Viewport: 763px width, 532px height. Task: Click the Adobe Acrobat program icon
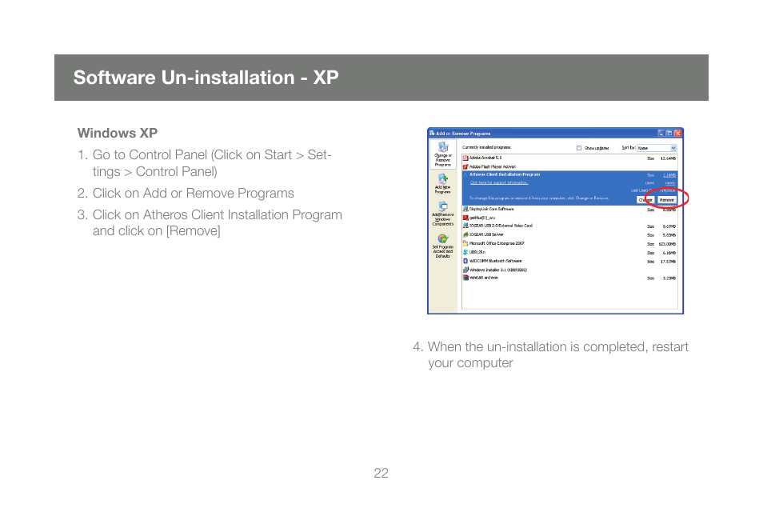(465, 158)
